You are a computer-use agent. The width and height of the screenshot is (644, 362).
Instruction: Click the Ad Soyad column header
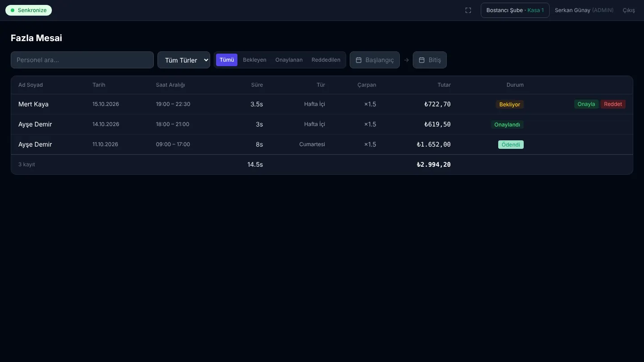coord(30,85)
